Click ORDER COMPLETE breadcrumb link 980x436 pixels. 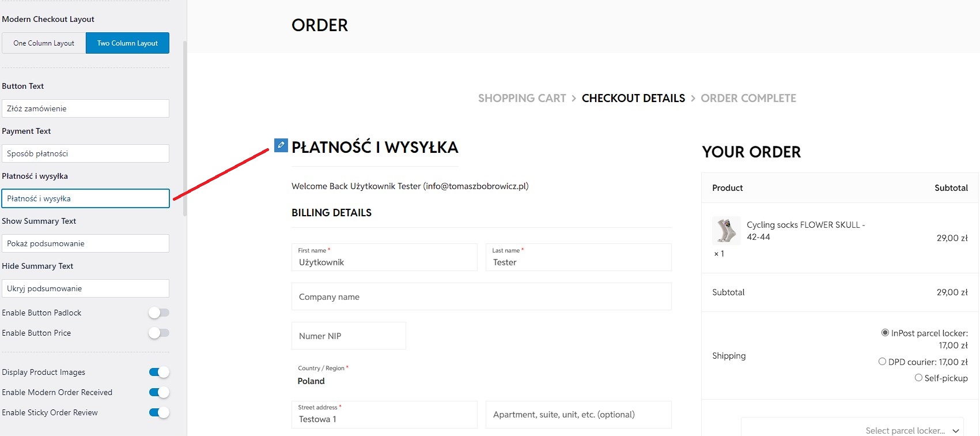pyautogui.click(x=748, y=98)
